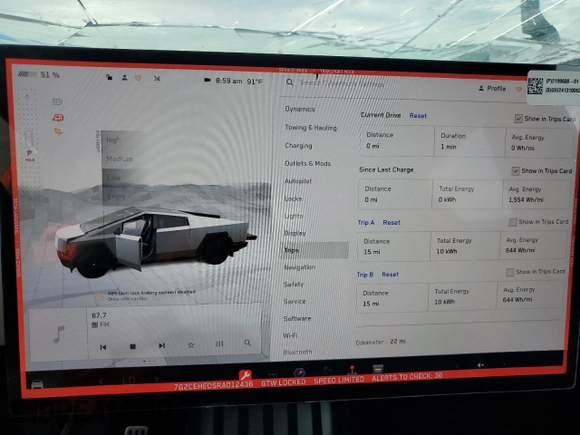This screenshot has height=435, width=580.
Task: Tap the orange fault indicator icon
Action: (58, 132)
